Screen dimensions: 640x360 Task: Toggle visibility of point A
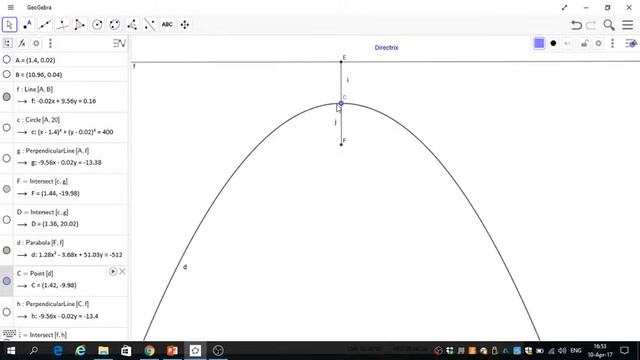(x=7, y=60)
